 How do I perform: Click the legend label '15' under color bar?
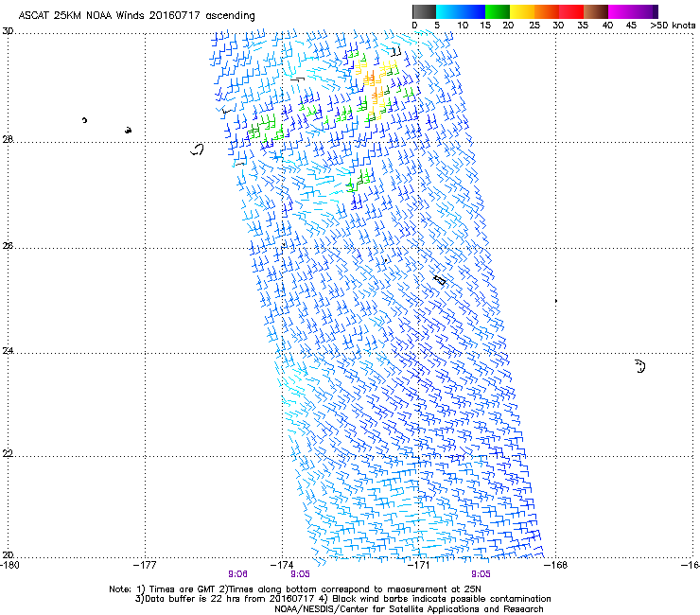click(x=485, y=26)
